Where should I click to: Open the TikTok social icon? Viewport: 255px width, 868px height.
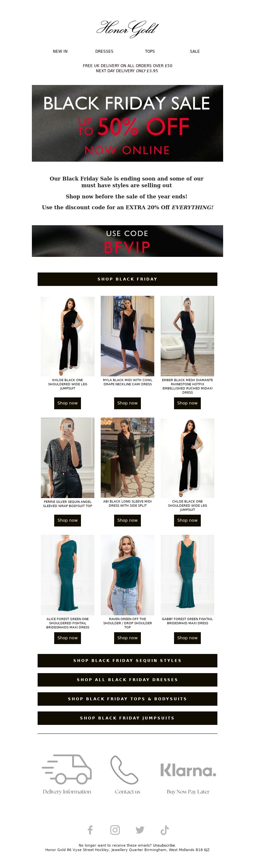pyautogui.click(x=164, y=830)
